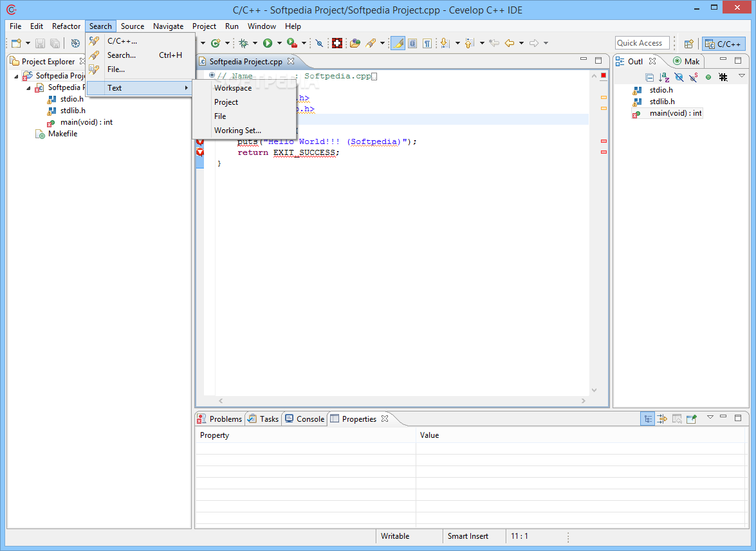The width and height of the screenshot is (756, 551).
Task: Toggle alphabetical Sort in Outline
Action: click(x=665, y=77)
